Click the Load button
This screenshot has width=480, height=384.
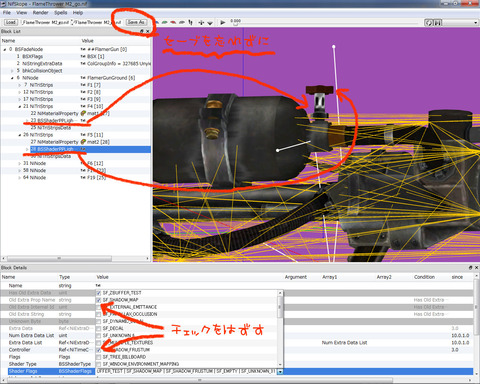(x=11, y=22)
